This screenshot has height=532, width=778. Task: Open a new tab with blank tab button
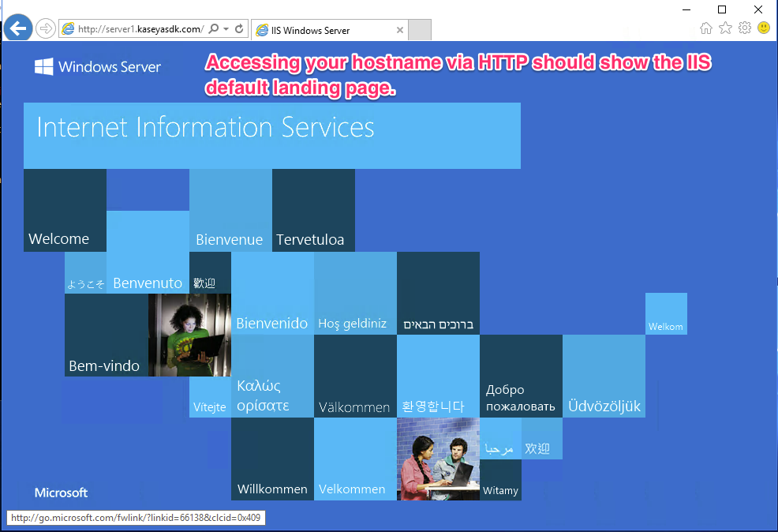point(420,30)
